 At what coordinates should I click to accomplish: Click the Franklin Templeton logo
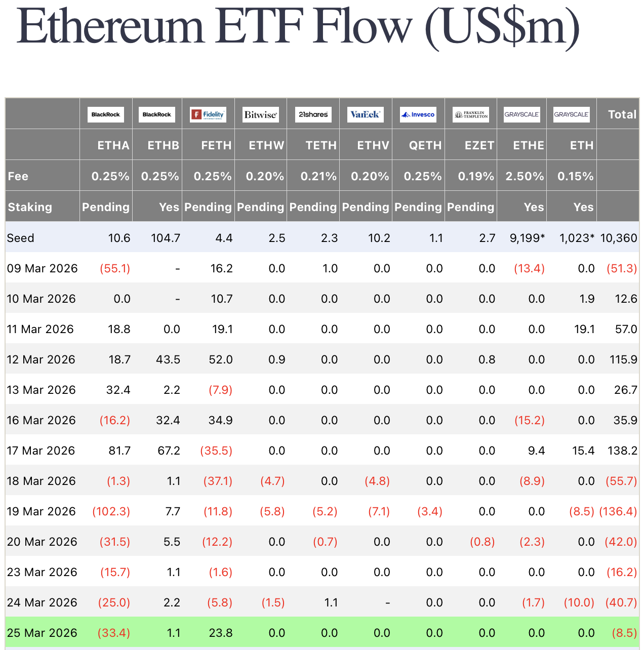coord(470,115)
